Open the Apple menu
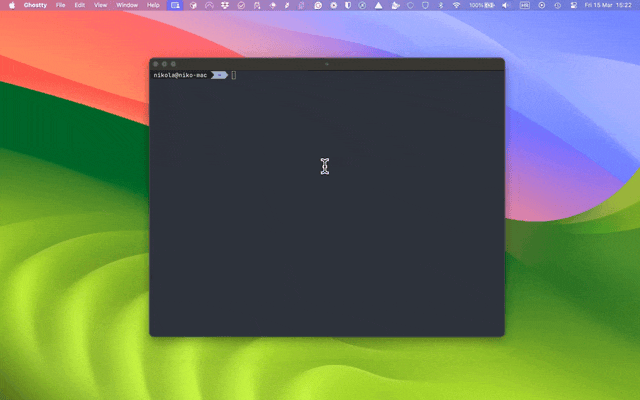This screenshot has height=400, width=640. point(12,5)
